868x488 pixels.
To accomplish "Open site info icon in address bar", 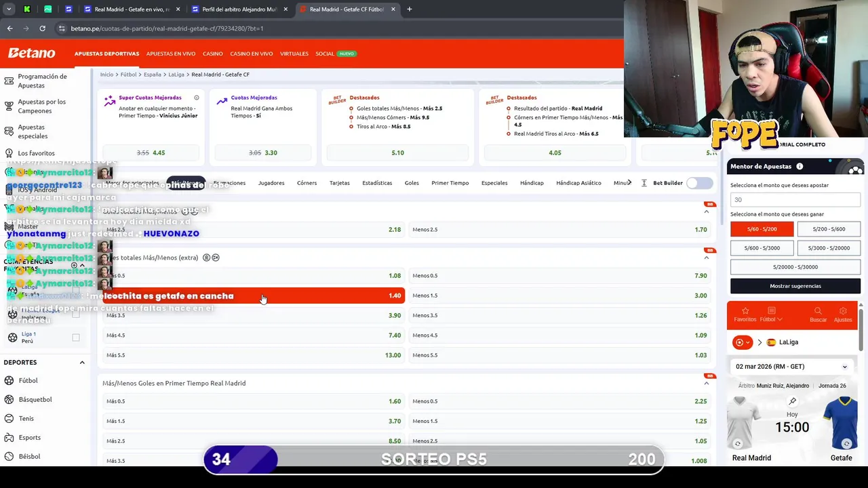I will (x=62, y=28).
